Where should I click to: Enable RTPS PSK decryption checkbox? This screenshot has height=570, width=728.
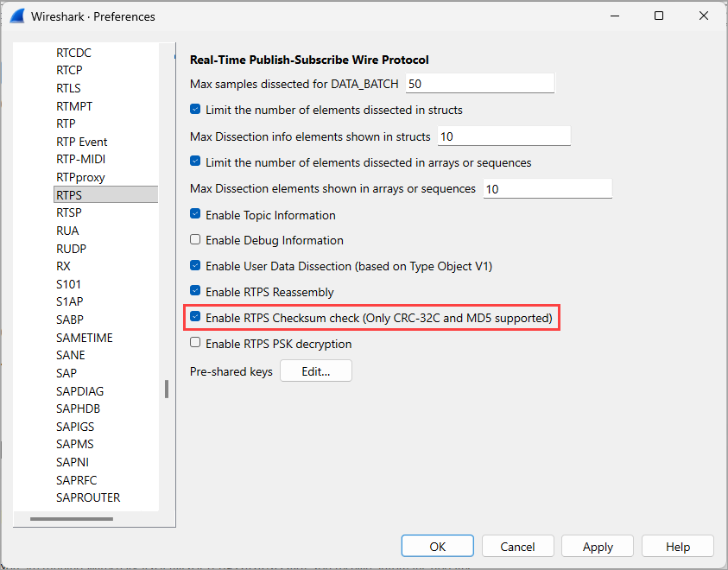point(195,343)
